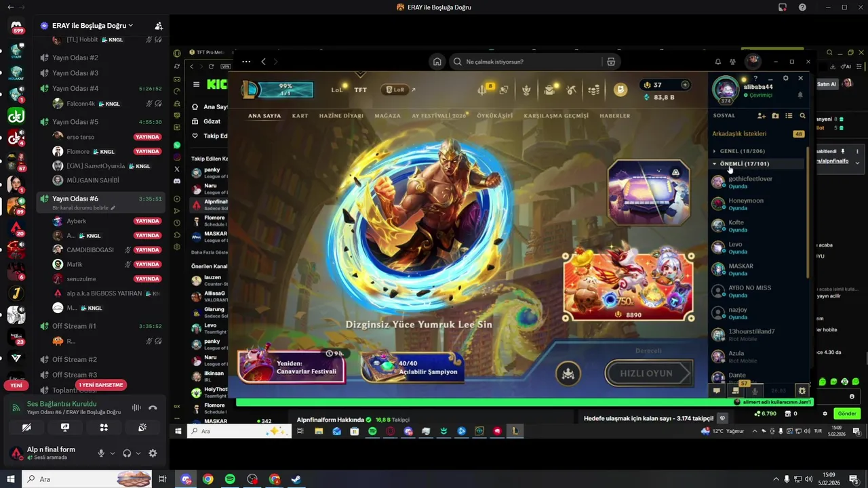Open the server member invite icon
The height and width of the screenshot is (488, 868).
(159, 26)
